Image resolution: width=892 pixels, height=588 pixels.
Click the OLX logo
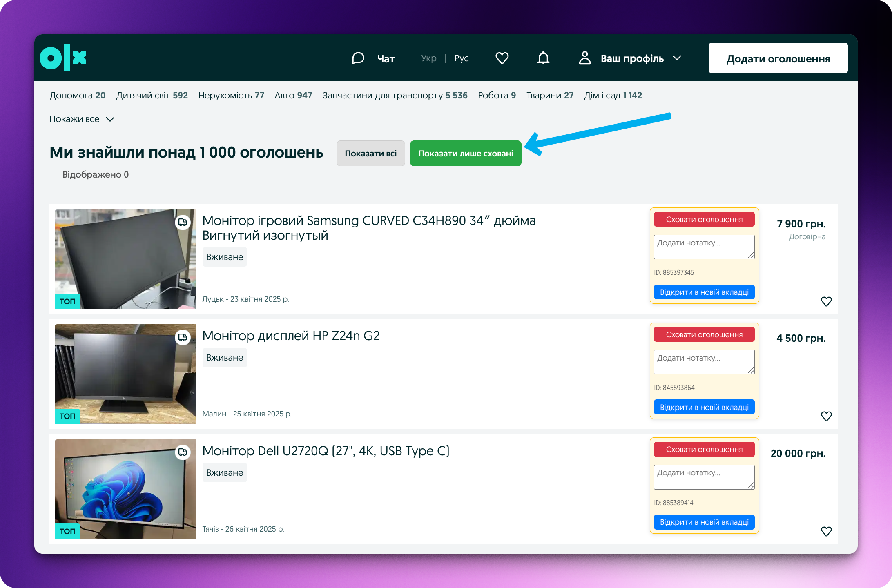pos(63,58)
